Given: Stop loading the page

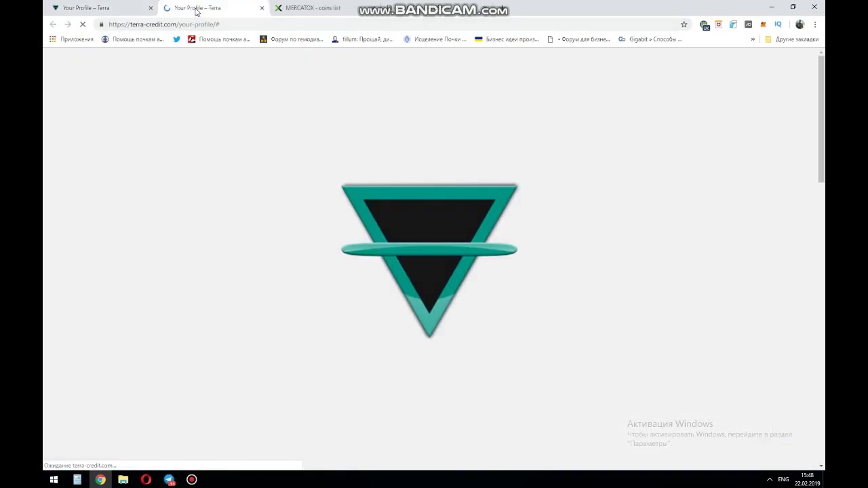Looking at the screenshot, I should click(83, 24).
